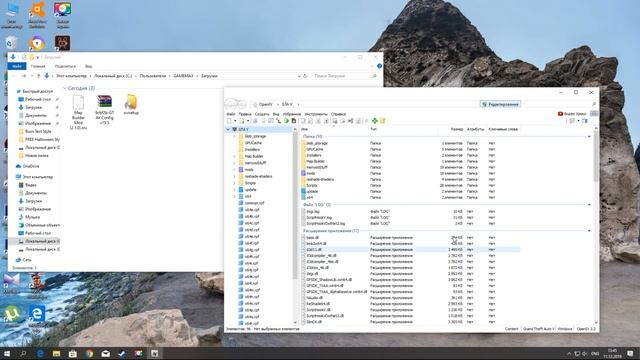Open Chrome from the taskbar
Screen dimensions: 640x360
tap(89, 353)
